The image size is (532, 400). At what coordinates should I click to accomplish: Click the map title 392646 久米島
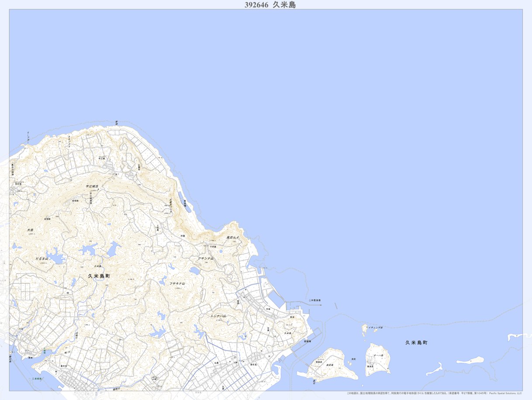(x=270, y=5)
